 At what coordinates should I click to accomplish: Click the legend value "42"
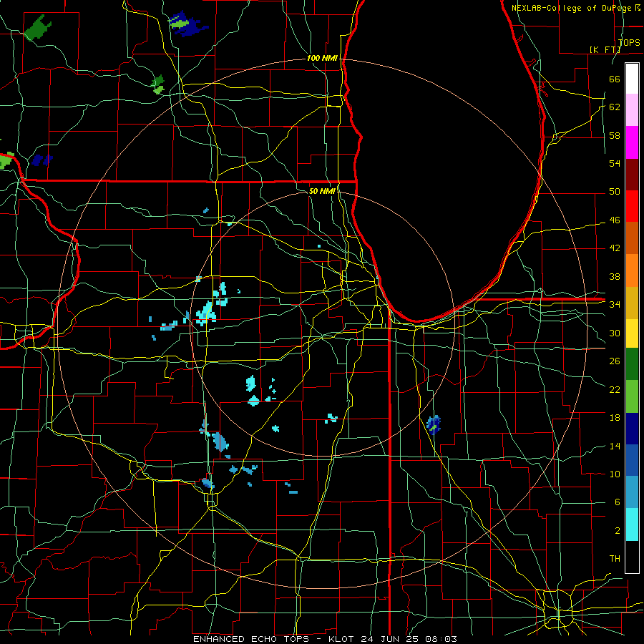[615, 248]
